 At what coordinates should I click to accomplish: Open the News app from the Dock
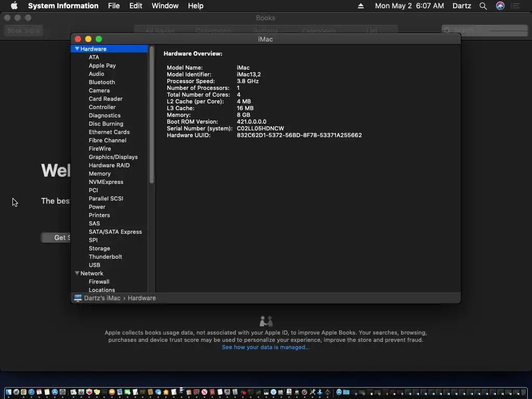[204, 392]
